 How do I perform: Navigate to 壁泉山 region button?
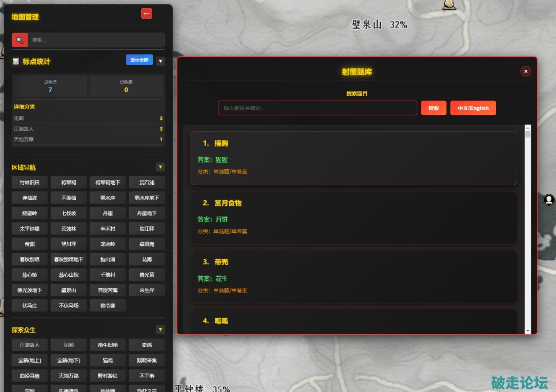click(x=69, y=290)
